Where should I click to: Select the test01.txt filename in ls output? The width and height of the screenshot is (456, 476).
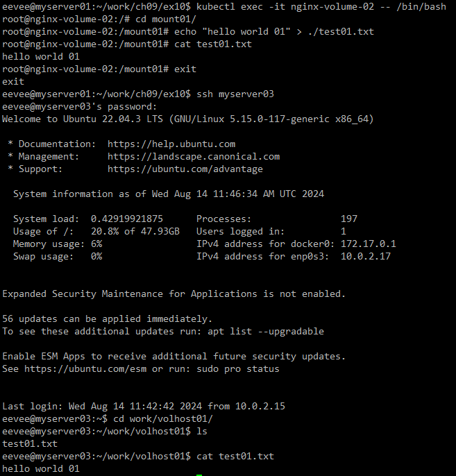tap(30, 444)
